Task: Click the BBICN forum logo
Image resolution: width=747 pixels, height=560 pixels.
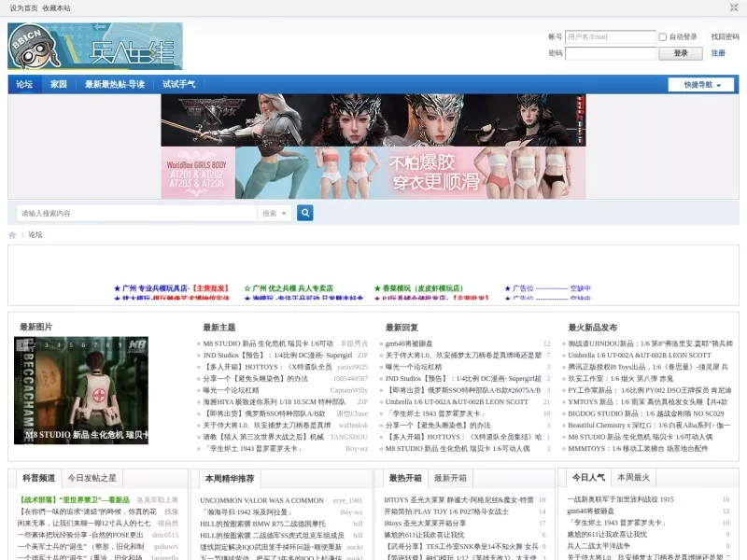Action: tap(95, 46)
